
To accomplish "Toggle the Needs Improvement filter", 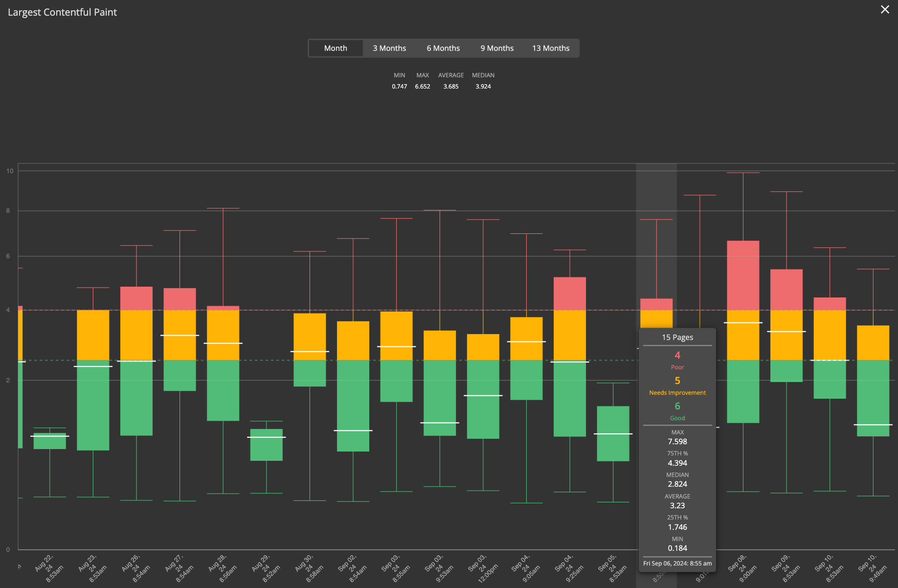I will coord(677,385).
